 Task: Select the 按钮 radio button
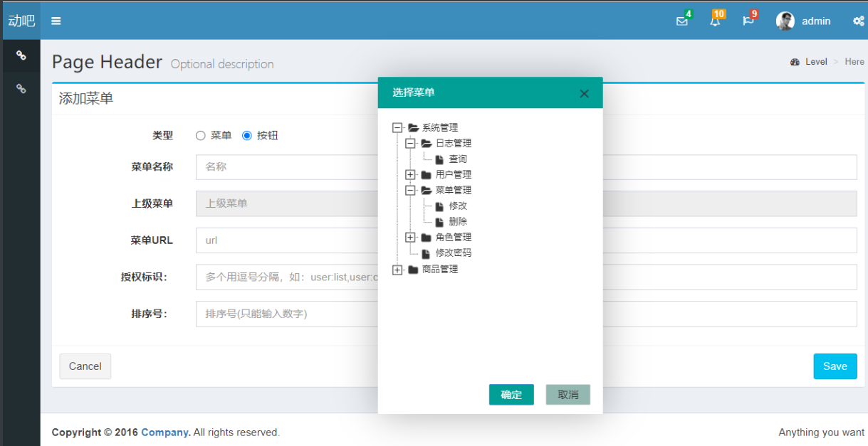[x=247, y=135]
